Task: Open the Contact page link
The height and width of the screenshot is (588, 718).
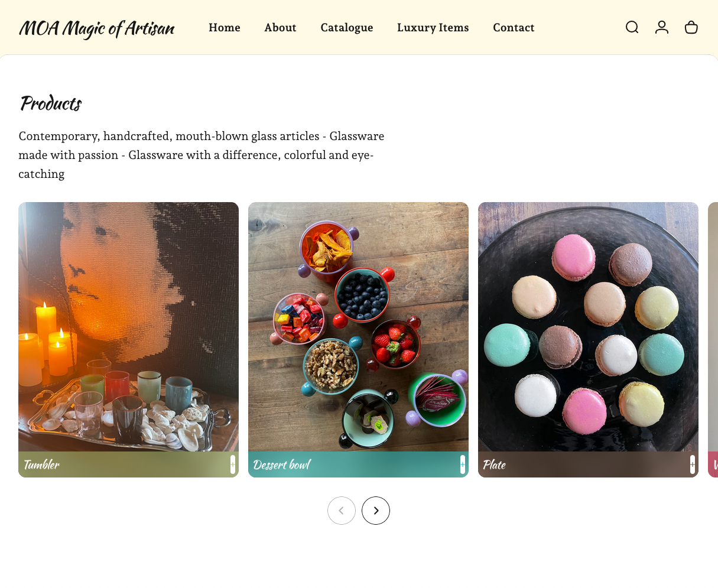Action: (514, 28)
